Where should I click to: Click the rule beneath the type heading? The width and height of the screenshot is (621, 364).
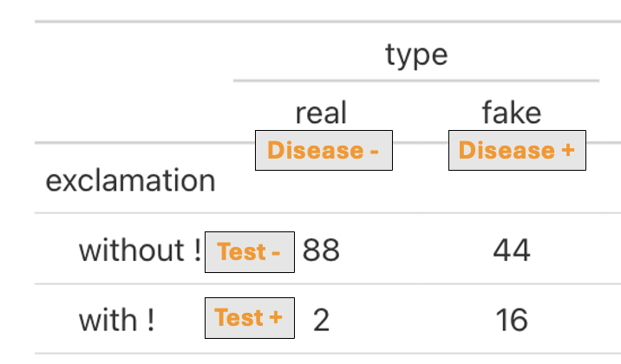tap(416, 81)
